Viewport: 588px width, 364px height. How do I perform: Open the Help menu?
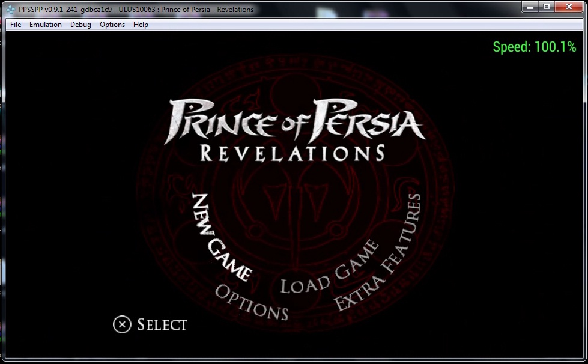click(x=141, y=25)
